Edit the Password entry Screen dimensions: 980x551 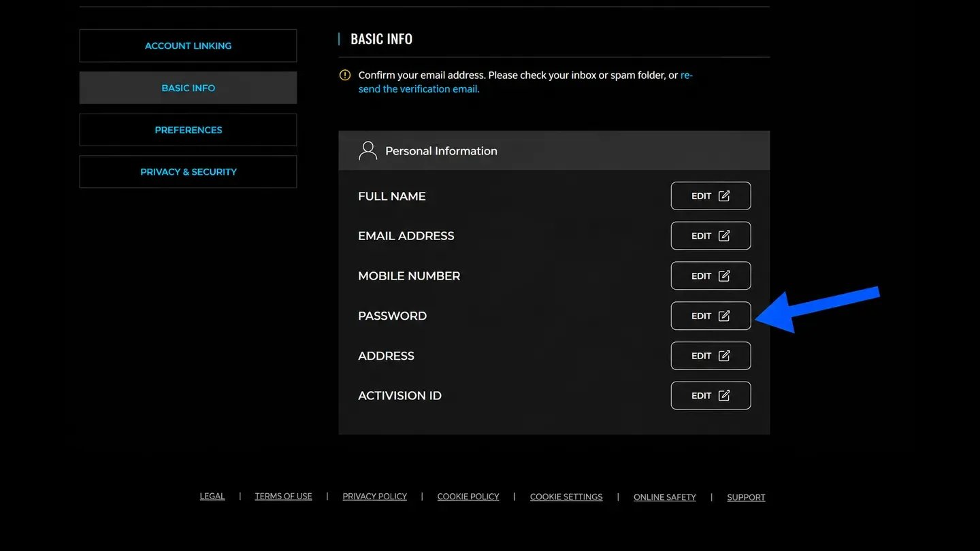click(x=710, y=316)
